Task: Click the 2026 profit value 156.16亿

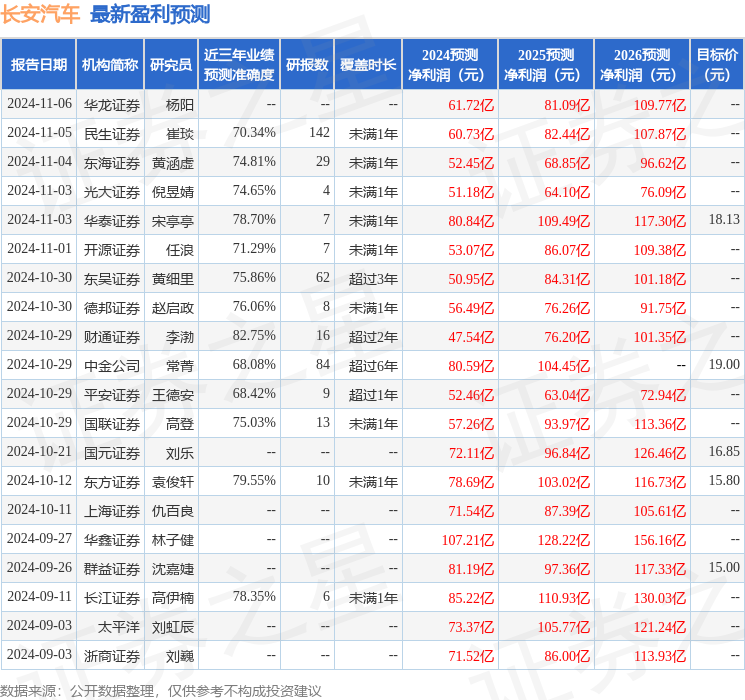Action: tap(660, 540)
